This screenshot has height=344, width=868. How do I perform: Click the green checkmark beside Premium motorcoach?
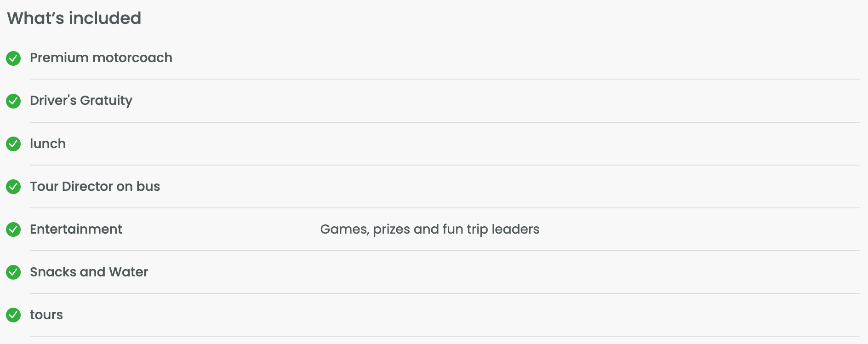13,58
